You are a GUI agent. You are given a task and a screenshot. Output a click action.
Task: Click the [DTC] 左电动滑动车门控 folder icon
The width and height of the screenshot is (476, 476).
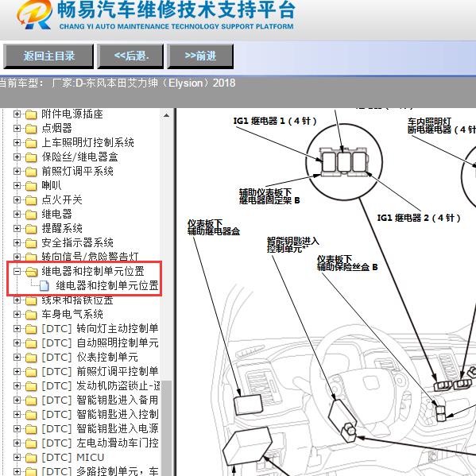pyautogui.click(x=31, y=443)
